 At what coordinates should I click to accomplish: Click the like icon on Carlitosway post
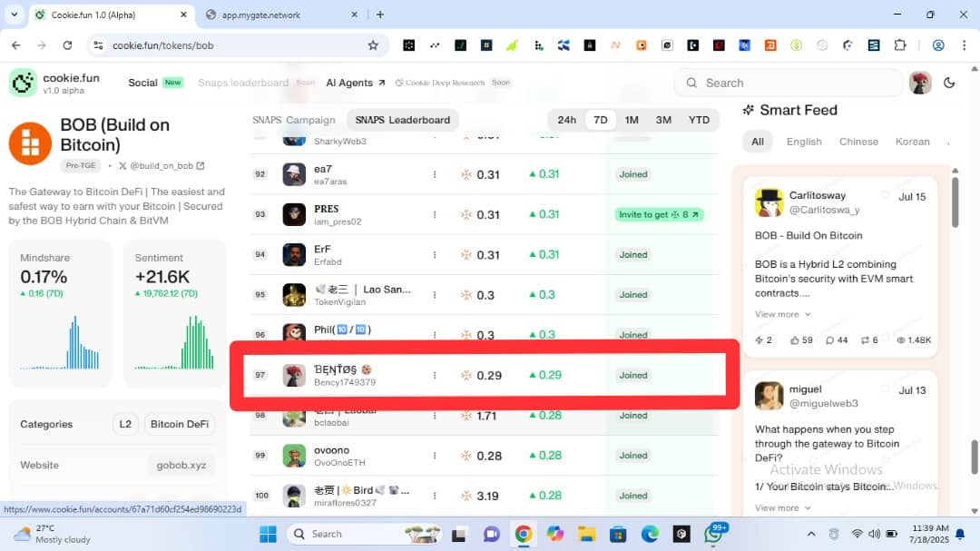coord(794,340)
